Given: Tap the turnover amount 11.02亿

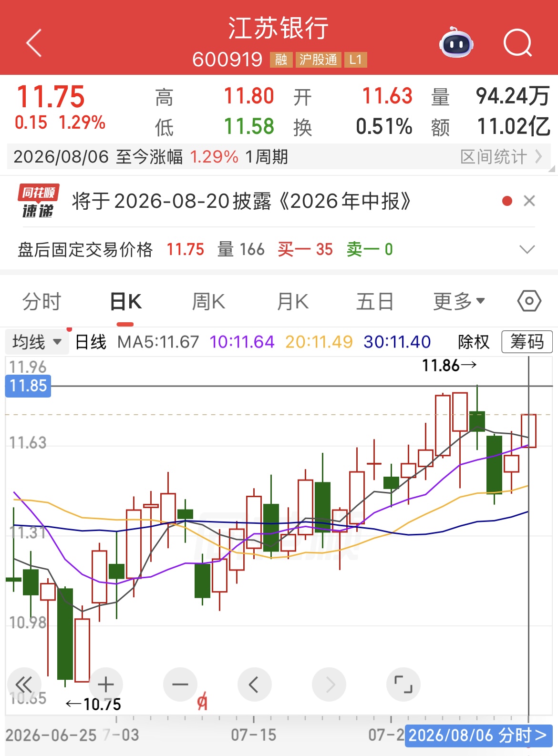Looking at the screenshot, I should tap(514, 126).
